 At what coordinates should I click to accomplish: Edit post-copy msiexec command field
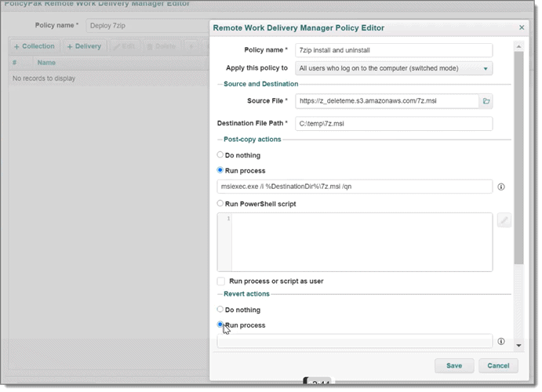click(x=355, y=187)
